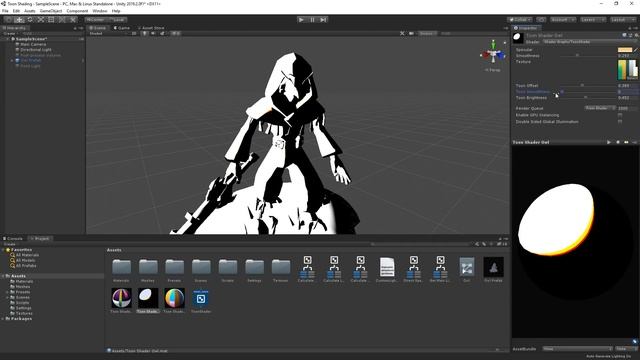The height and width of the screenshot is (360, 640).
Task: Open the Window menu
Action: tap(100, 11)
